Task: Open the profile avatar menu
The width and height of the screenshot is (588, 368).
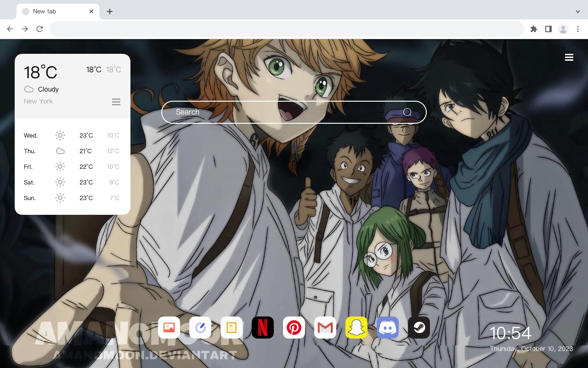Action: 563,29
